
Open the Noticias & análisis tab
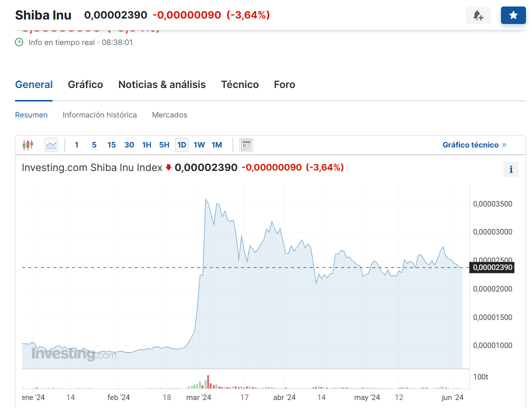tap(162, 84)
